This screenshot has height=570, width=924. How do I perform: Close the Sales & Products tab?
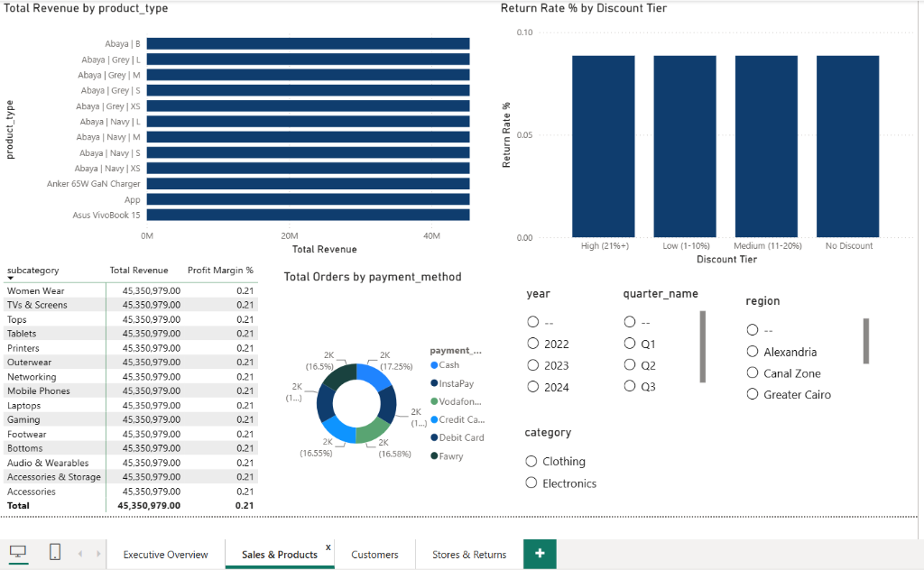(328, 547)
